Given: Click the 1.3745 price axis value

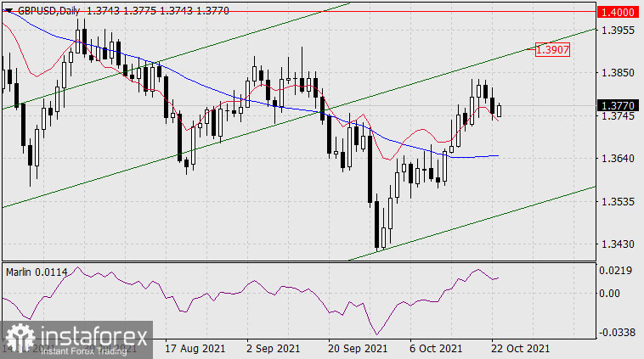Looking at the screenshot, I should (618, 116).
